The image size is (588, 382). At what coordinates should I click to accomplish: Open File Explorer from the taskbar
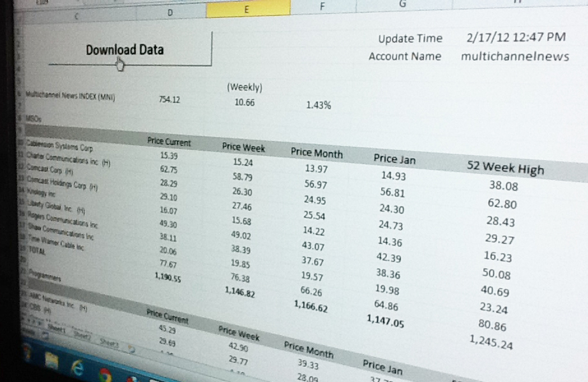pos(51,361)
